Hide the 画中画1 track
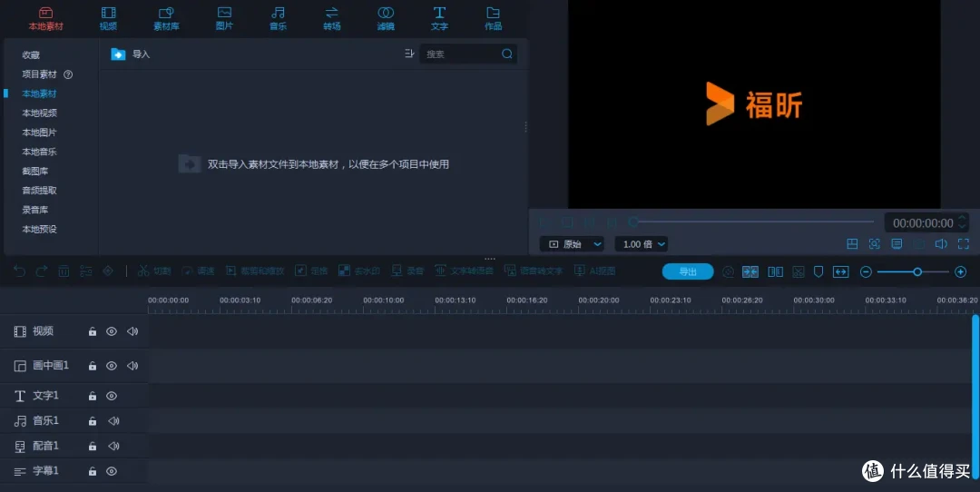This screenshot has width=980, height=492. [x=112, y=366]
